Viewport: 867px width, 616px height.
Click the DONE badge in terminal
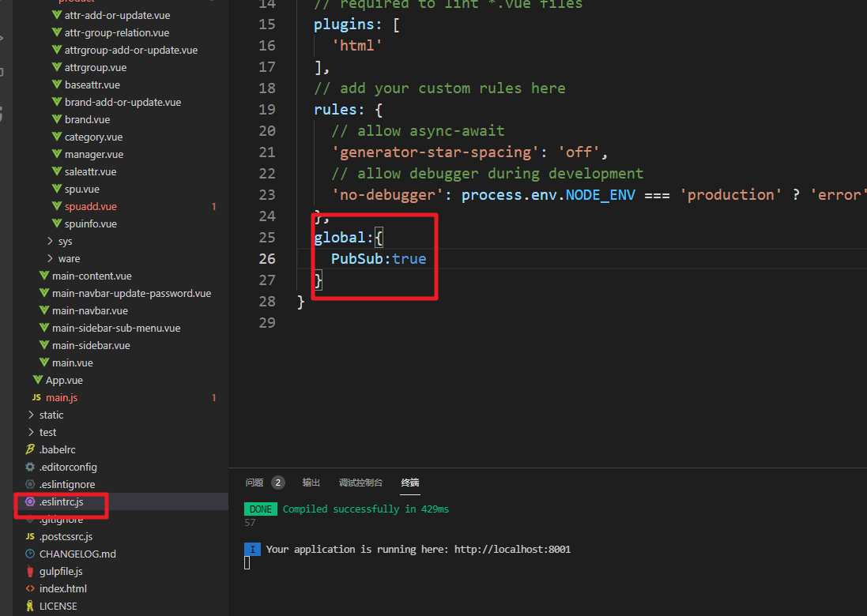pyautogui.click(x=261, y=509)
